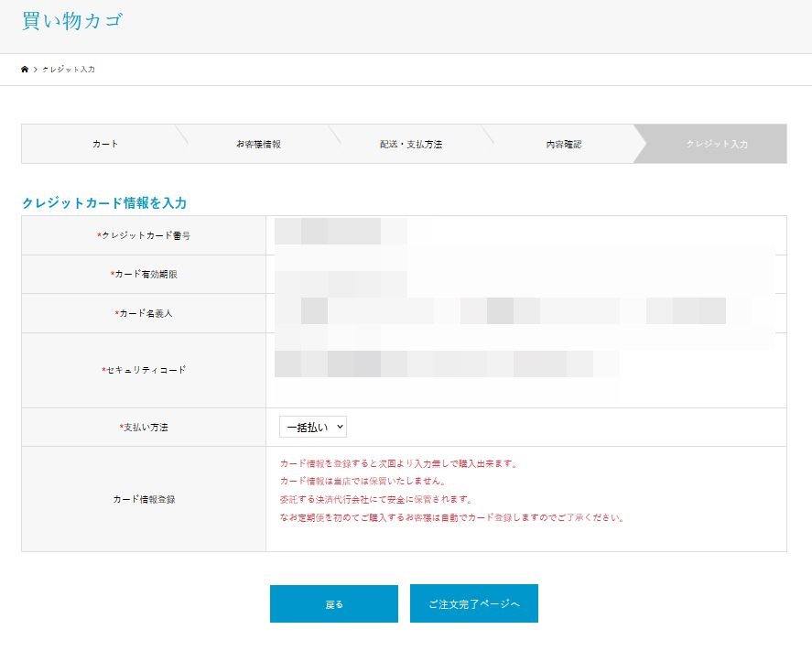Open the 一括払い payment method dropdown
Screen dimensions: 812x662
point(313,427)
